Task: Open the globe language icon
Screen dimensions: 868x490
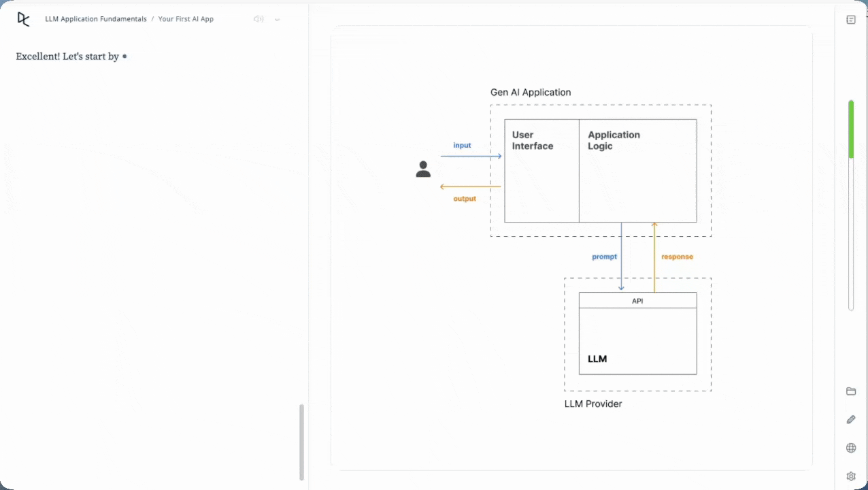Action: tap(851, 448)
